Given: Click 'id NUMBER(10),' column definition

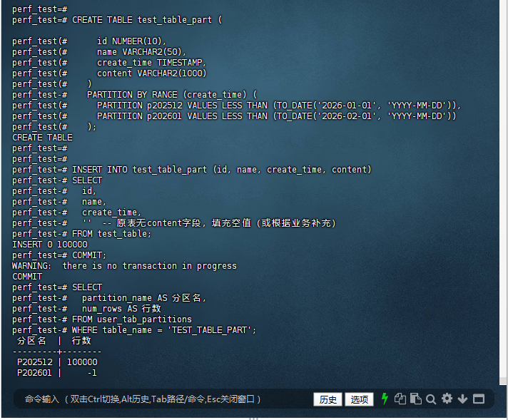Looking at the screenshot, I should (131, 41).
